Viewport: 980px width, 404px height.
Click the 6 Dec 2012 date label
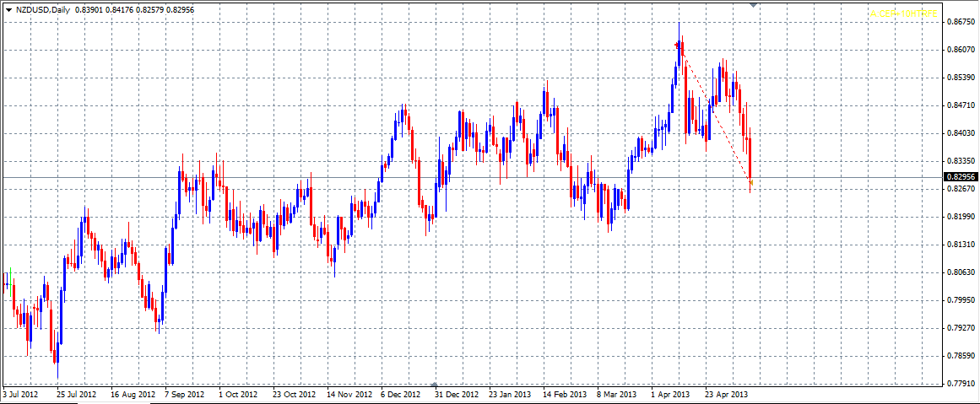[401, 394]
